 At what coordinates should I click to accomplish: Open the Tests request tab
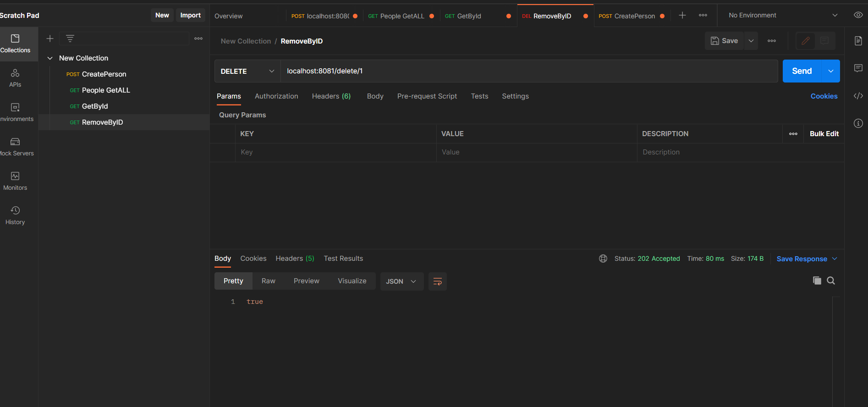click(479, 96)
